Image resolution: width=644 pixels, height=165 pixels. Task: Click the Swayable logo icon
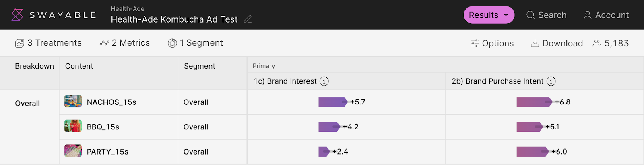(17, 15)
